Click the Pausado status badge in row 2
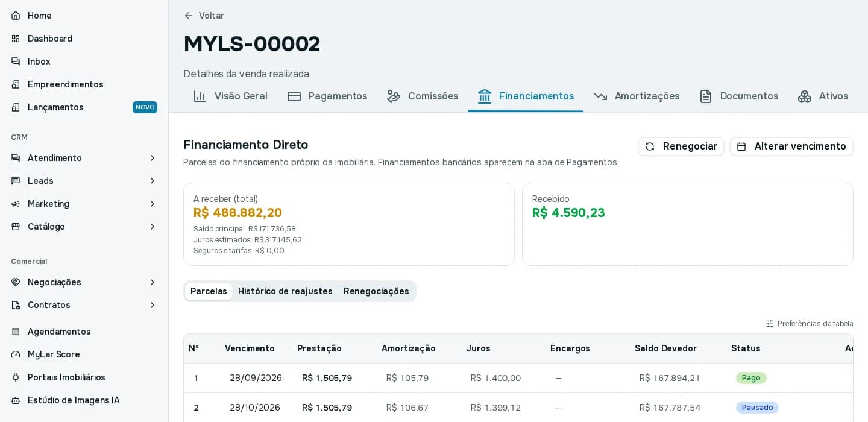Screen dimensions: 868x422 coord(757,408)
